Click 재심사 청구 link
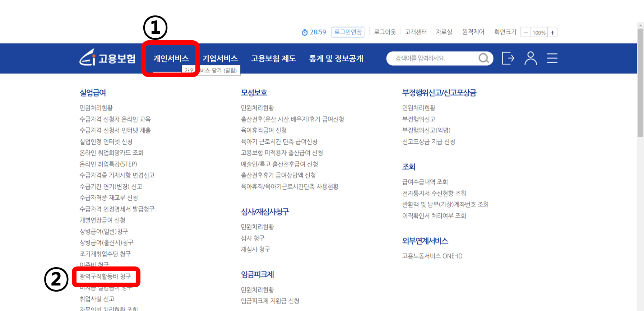 (255, 249)
